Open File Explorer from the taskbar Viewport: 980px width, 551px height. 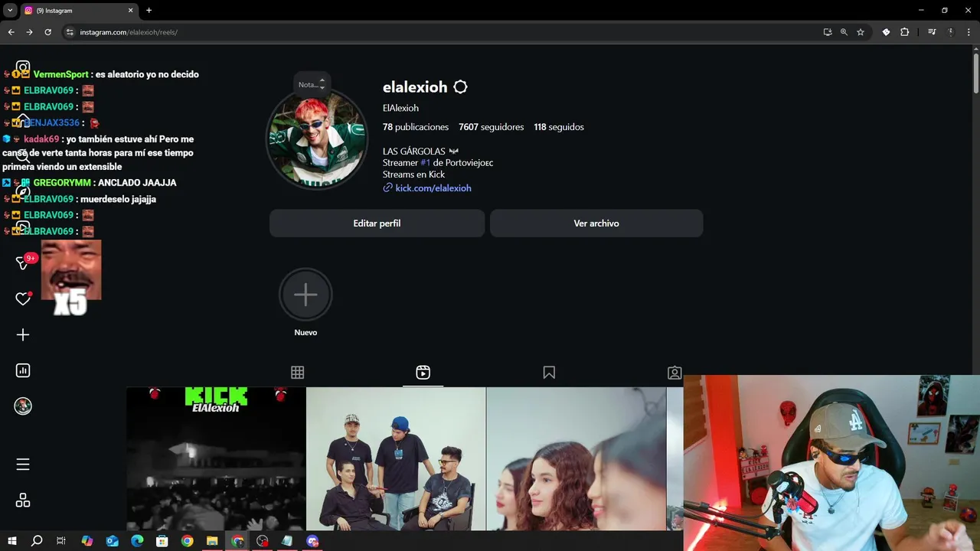pyautogui.click(x=212, y=541)
